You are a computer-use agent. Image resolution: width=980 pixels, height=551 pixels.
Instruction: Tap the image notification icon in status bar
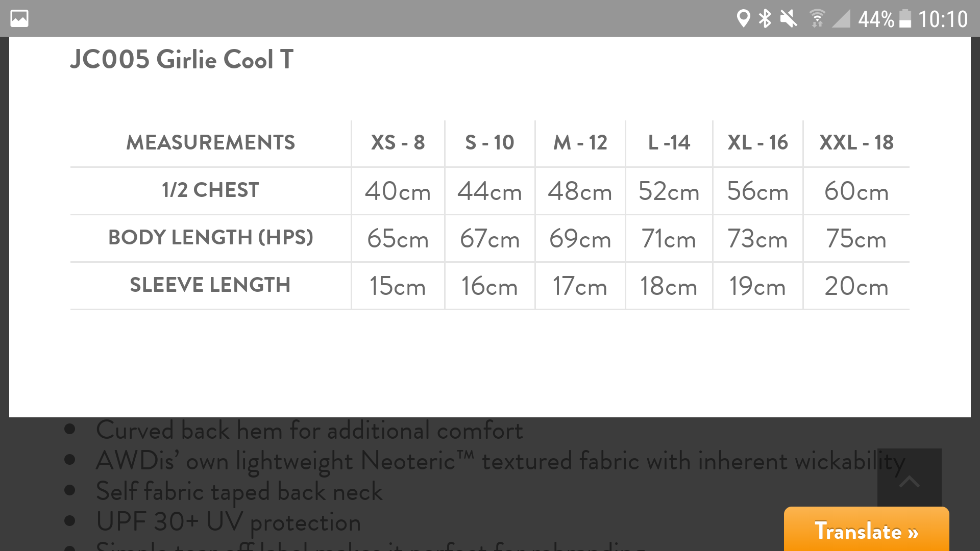tap(19, 19)
